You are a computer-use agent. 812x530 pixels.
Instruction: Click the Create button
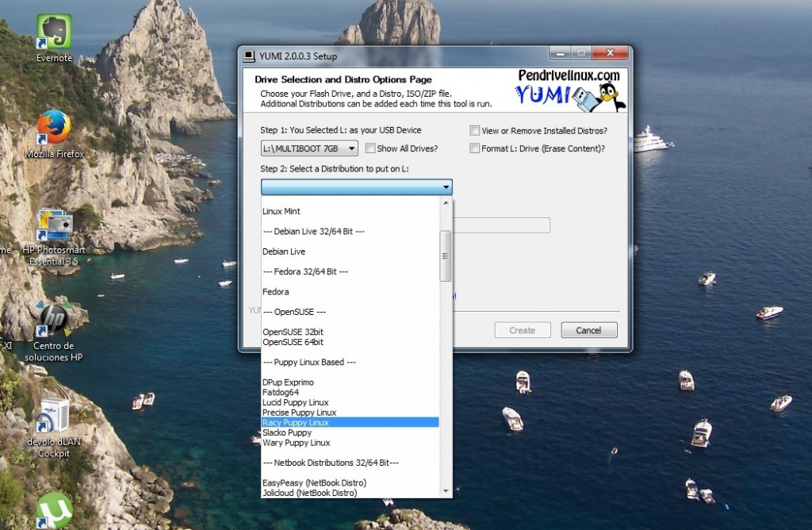[523, 330]
